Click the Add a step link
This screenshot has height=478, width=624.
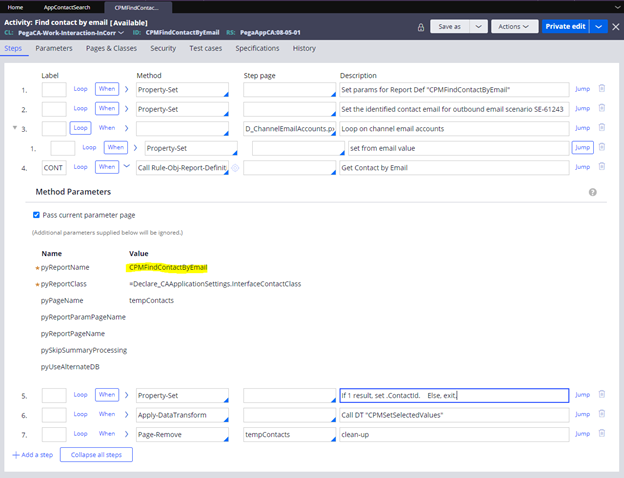pyautogui.click(x=32, y=455)
